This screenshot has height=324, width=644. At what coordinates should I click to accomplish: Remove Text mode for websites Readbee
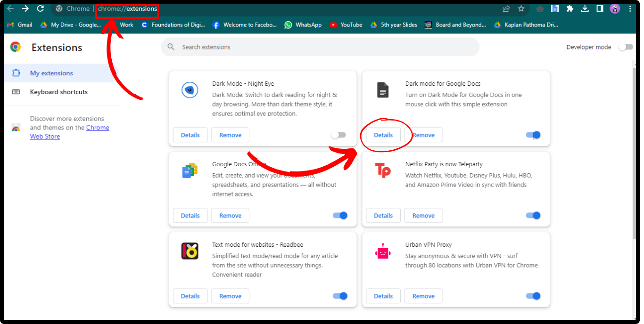tap(231, 296)
